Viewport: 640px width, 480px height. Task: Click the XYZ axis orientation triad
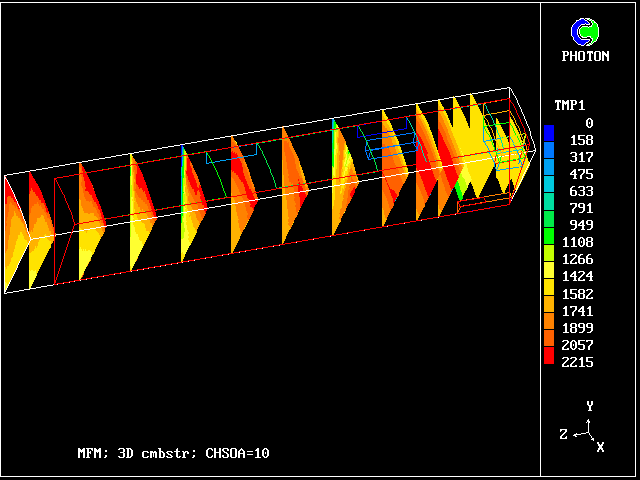coord(590,432)
